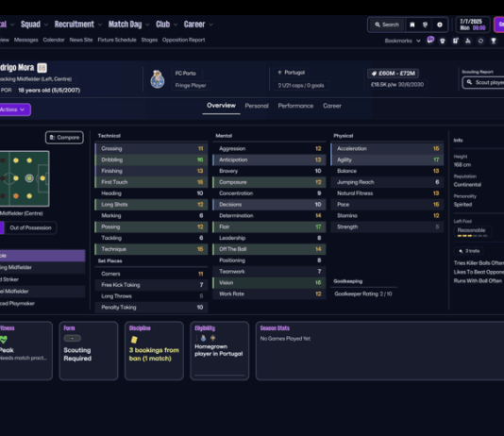Screen dimensions: 504x436
Task: Open the Stages submenu link
Action: pos(149,40)
